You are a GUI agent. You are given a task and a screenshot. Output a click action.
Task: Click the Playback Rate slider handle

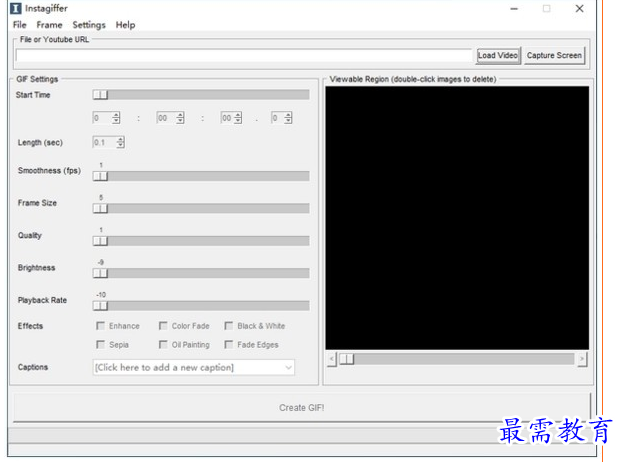point(100,306)
